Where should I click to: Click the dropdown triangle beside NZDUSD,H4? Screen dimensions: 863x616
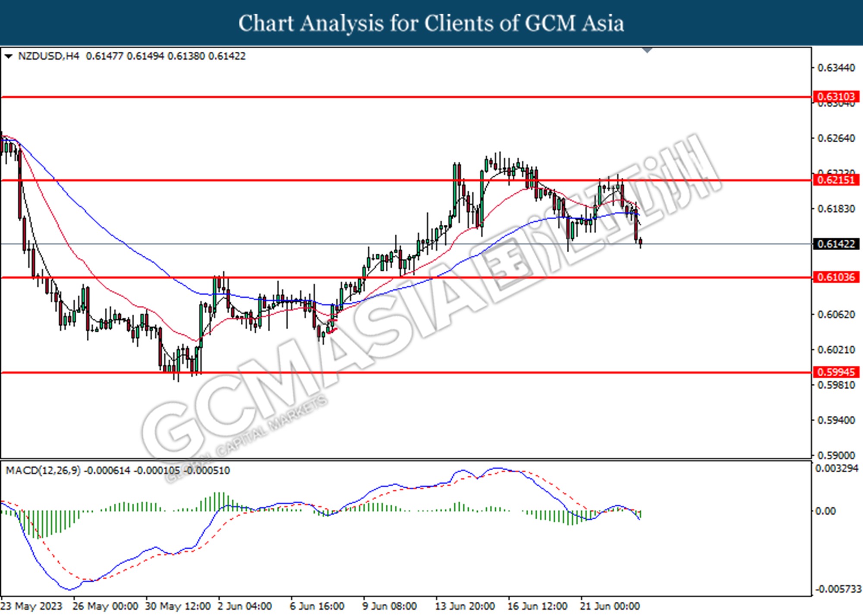point(8,57)
